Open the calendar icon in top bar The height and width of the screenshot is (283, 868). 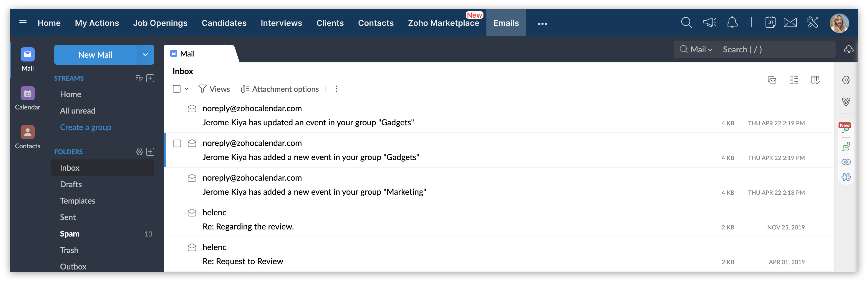click(770, 23)
